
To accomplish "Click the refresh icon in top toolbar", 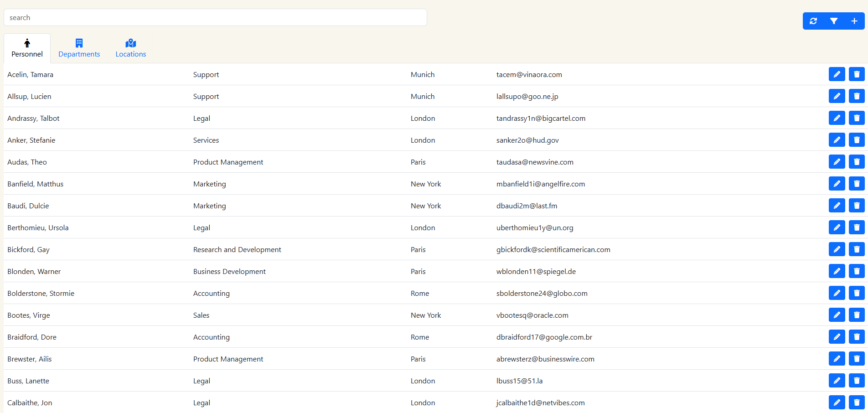I will point(813,21).
